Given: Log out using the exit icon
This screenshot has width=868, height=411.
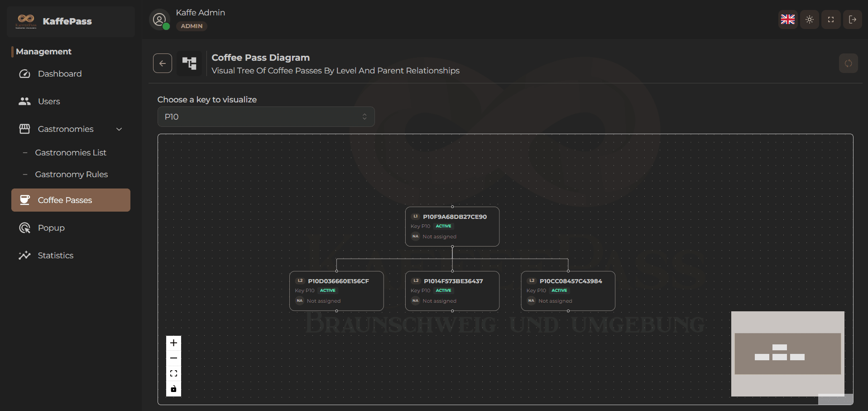Looking at the screenshot, I should click(x=852, y=19).
